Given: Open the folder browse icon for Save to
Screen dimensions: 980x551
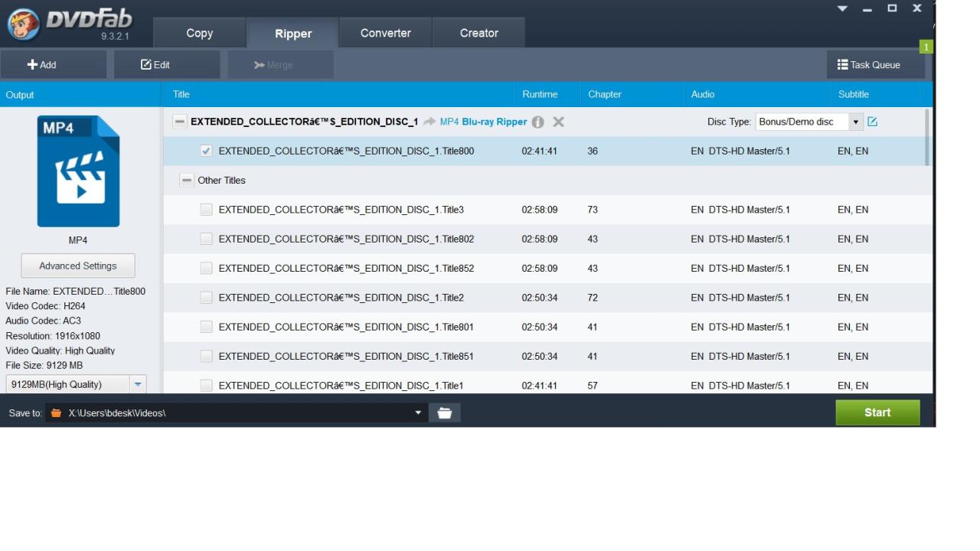Looking at the screenshot, I should pyautogui.click(x=444, y=413).
